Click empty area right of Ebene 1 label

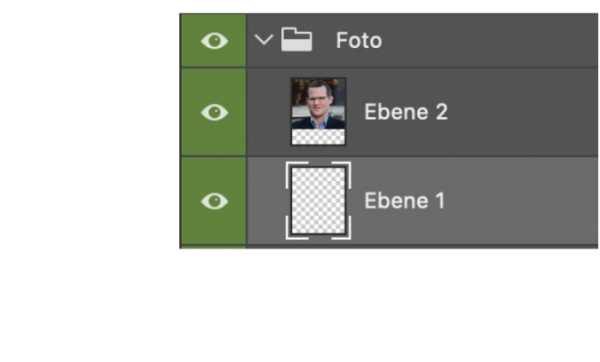point(522,201)
